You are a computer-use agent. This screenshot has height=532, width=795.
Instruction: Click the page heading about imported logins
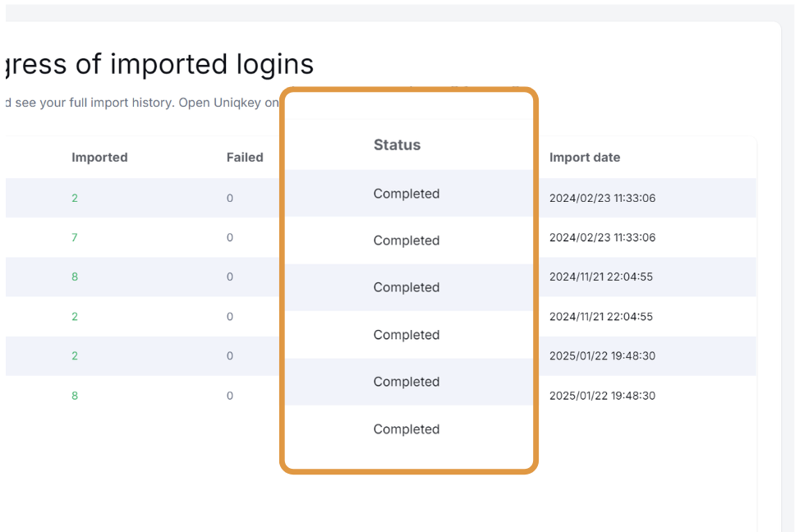159,64
